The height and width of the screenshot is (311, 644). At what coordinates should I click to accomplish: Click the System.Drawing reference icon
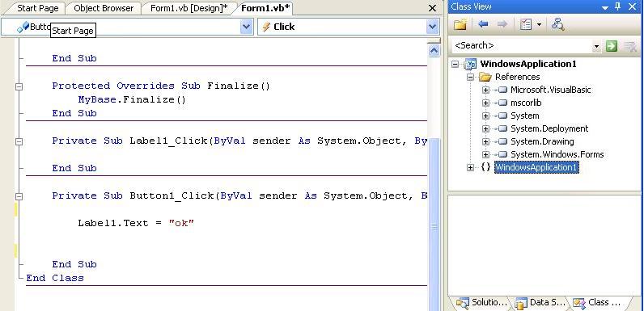coord(501,141)
